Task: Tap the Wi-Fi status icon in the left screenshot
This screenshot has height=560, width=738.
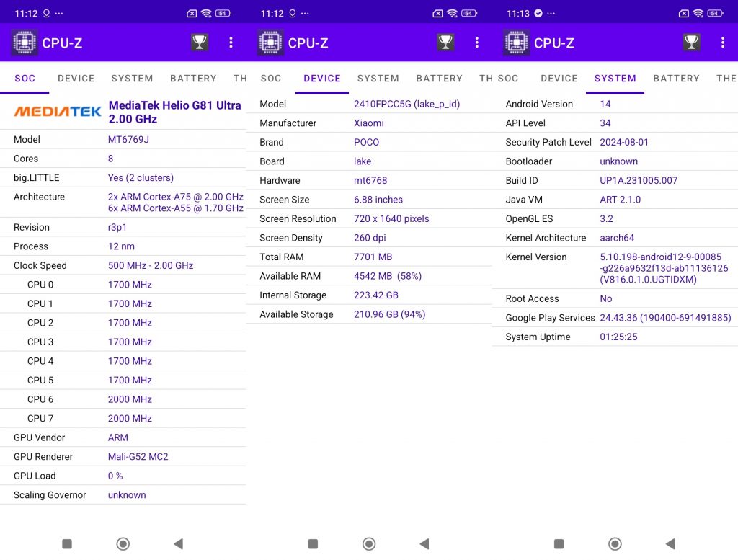Action: click(206, 13)
